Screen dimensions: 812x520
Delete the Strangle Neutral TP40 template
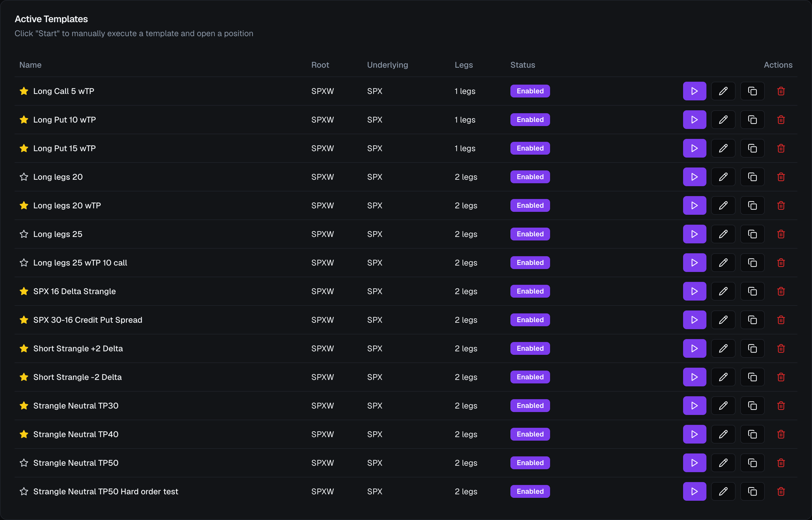coord(780,434)
